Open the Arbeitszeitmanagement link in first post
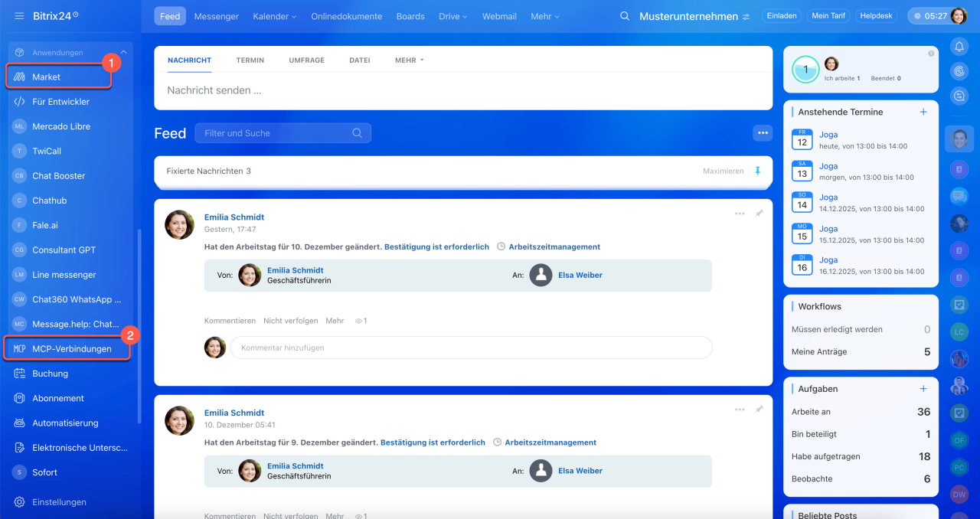The height and width of the screenshot is (519, 980). tap(554, 247)
